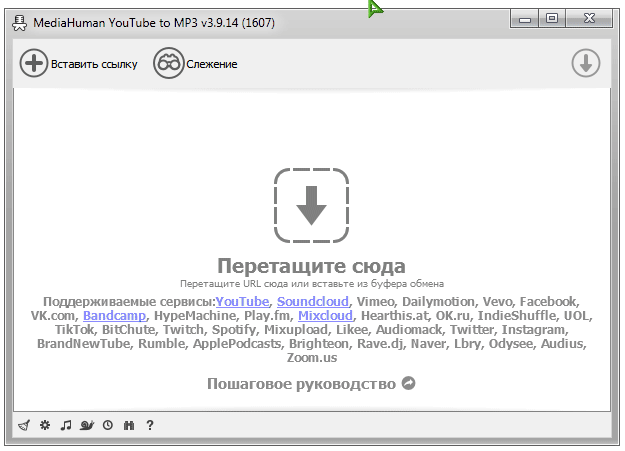Click the Zoom.us service name
The height and width of the screenshot is (451, 625).
(312, 357)
